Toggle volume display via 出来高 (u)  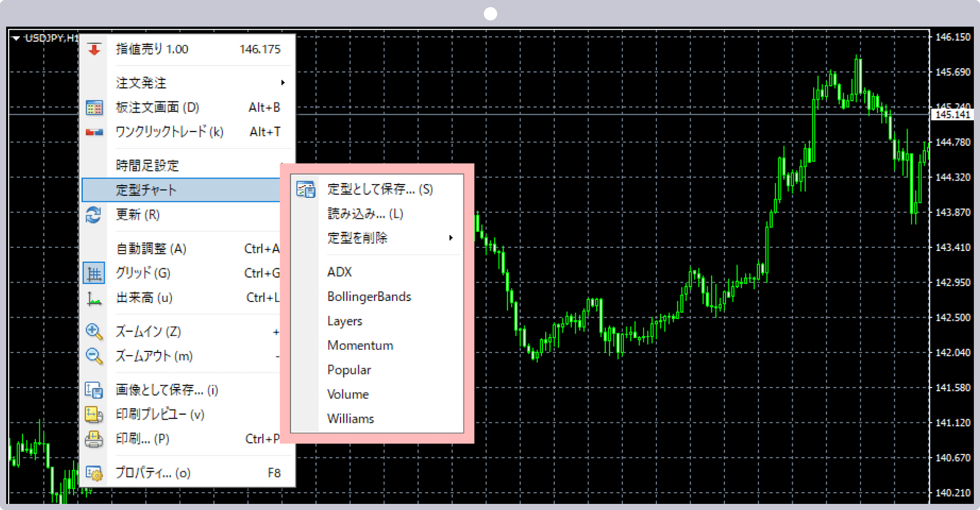[x=144, y=298]
